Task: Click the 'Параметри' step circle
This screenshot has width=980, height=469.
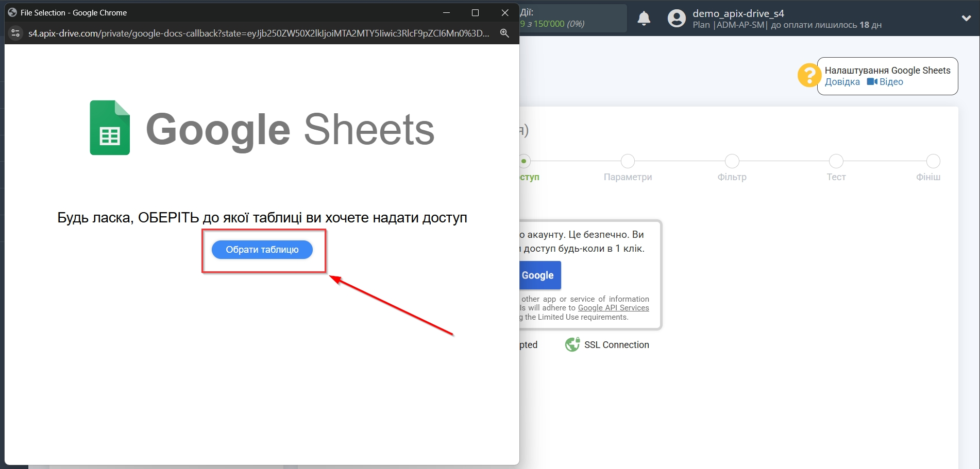Action: coord(628,161)
